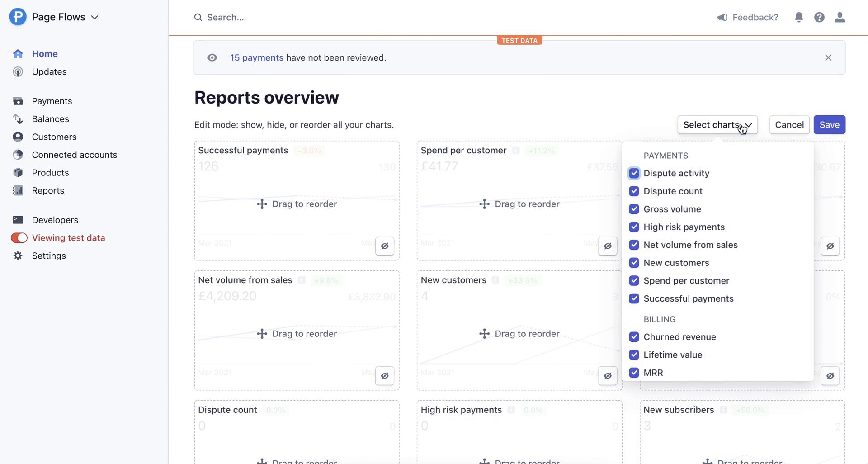
Task: Uncheck Dispute count chart
Action: [634, 191]
